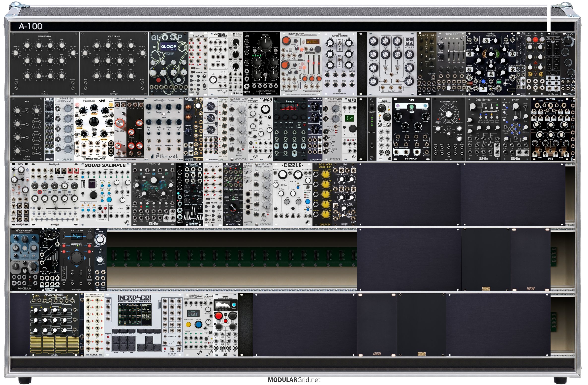Move the Text slider on Monsoon
This screenshot has height=385, width=588.
pos(464,51)
